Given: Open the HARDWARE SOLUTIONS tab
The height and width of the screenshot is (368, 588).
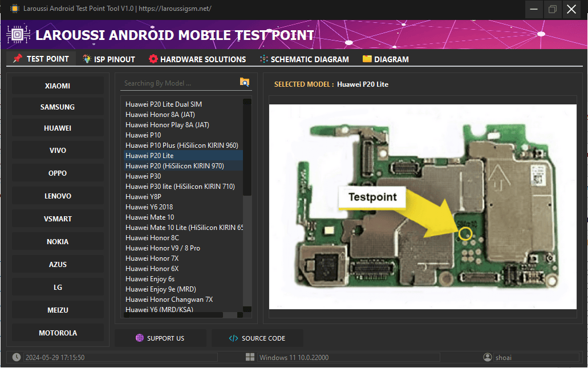Looking at the screenshot, I should (x=197, y=59).
